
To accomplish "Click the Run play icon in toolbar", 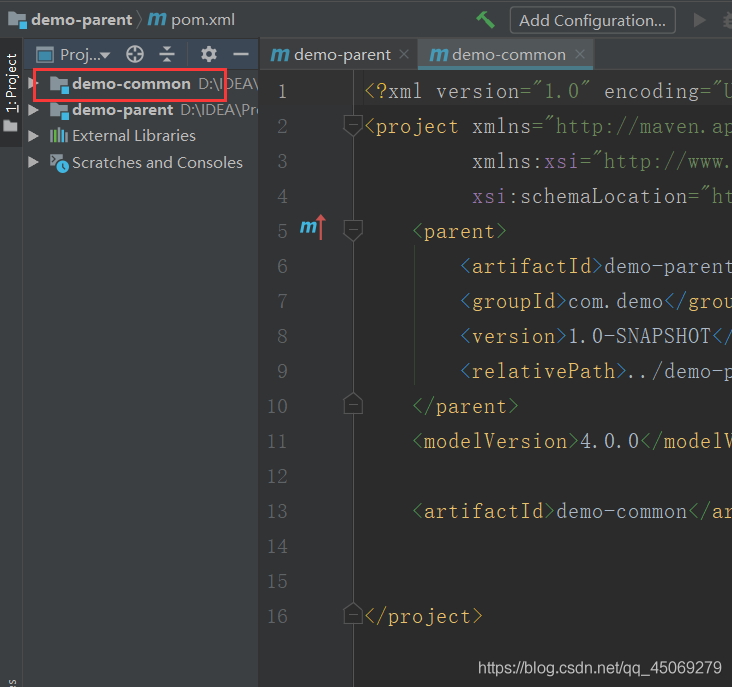I will [699, 20].
